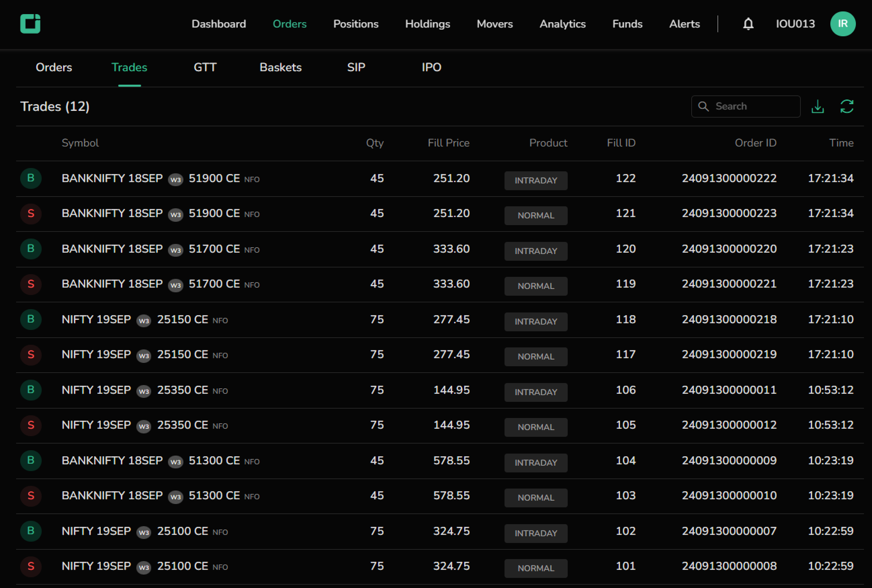Image resolution: width=872 pixels, height=588 pixels.
Task: Click the Sell badge of Fill ID 105
Action: [31, 425]
